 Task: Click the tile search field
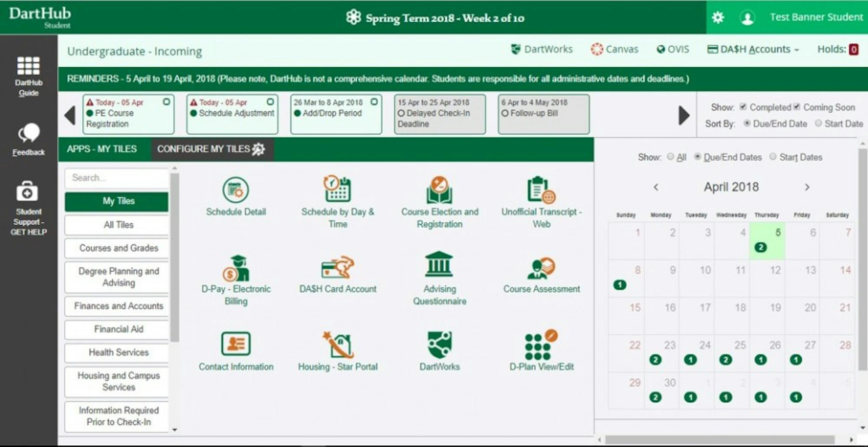116,178
